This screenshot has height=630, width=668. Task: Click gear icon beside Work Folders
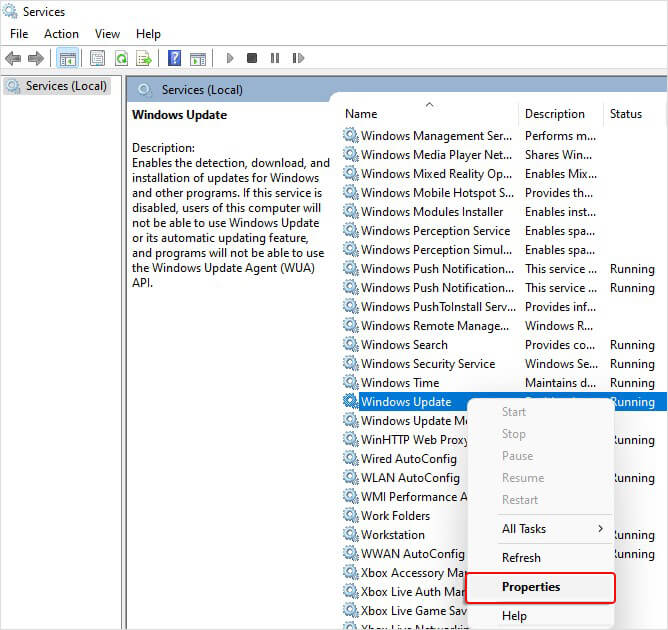(x=351, y=515)
